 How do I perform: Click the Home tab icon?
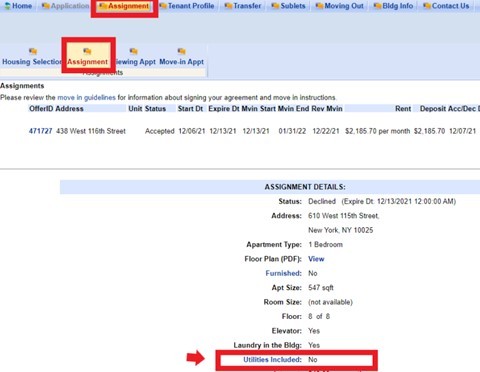(8, 6)
